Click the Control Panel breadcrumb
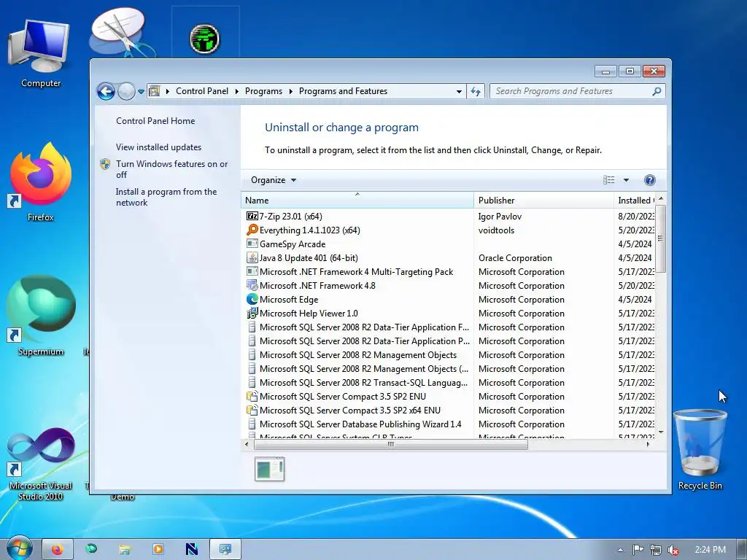The width and height of the screenshot is (747, 560). point(202,91)
